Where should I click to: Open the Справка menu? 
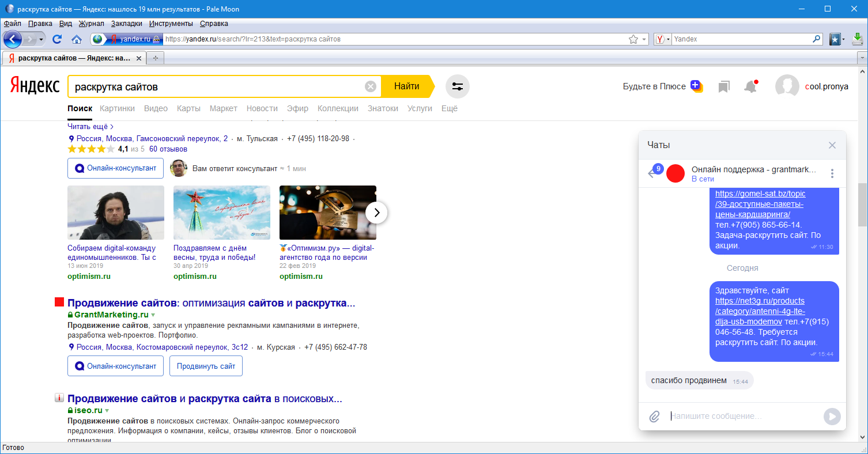(214, 24)
